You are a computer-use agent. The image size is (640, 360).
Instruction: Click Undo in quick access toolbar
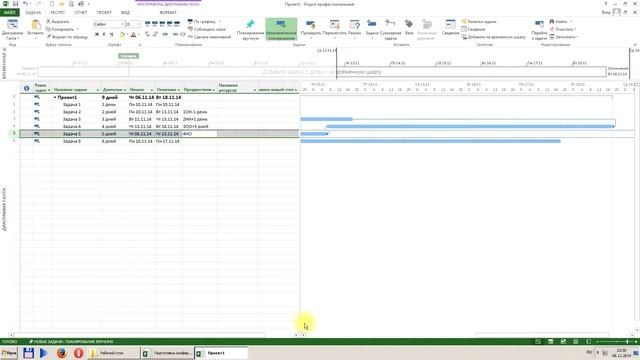pyautogui.click(x=25, y=4)
